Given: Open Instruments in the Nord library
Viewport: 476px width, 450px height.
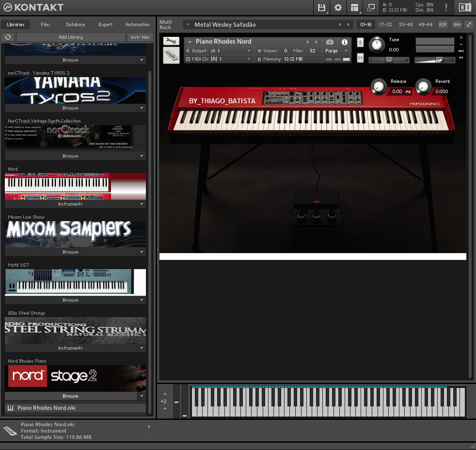Looking at the screenshot, I should click(71, 204).
